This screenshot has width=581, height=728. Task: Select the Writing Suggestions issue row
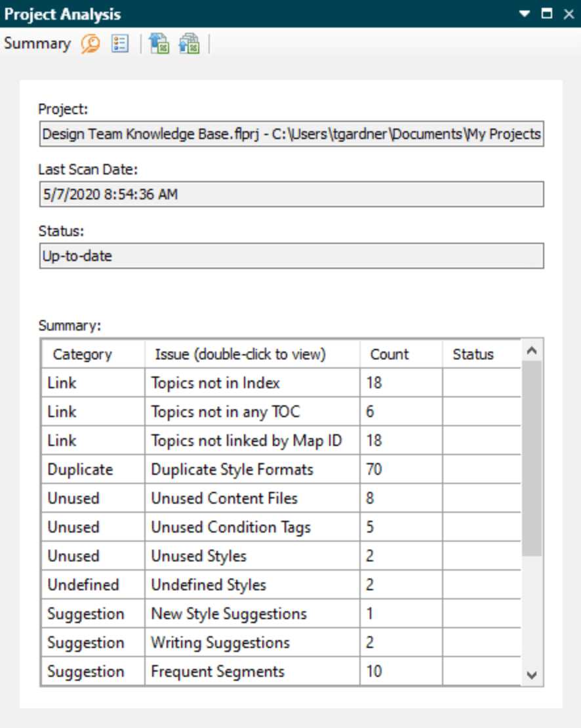[220, 643]
